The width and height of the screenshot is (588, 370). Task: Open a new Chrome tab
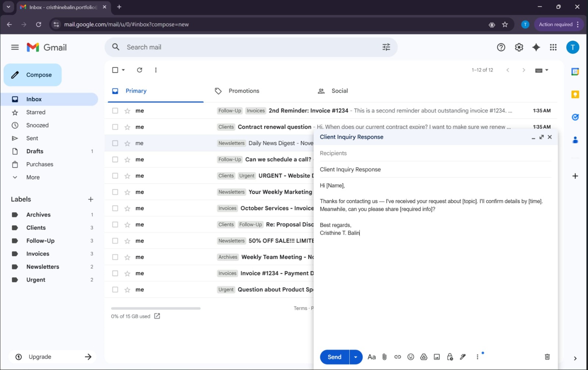[x=119, y=7]
